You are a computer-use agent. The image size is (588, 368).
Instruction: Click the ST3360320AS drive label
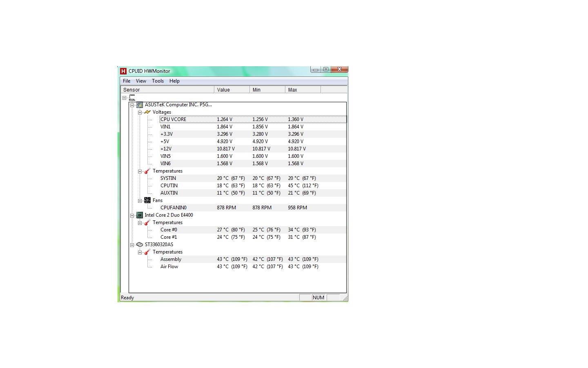(x=159, y=245)
